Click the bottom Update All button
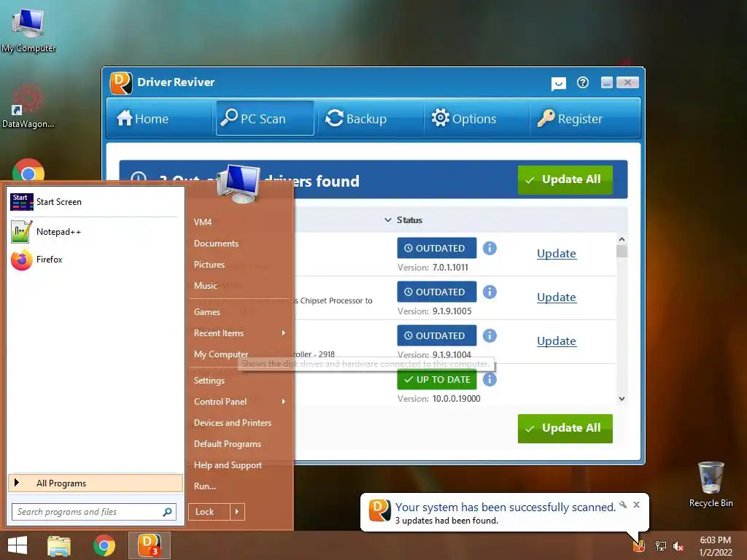 (x=565, y=428)
